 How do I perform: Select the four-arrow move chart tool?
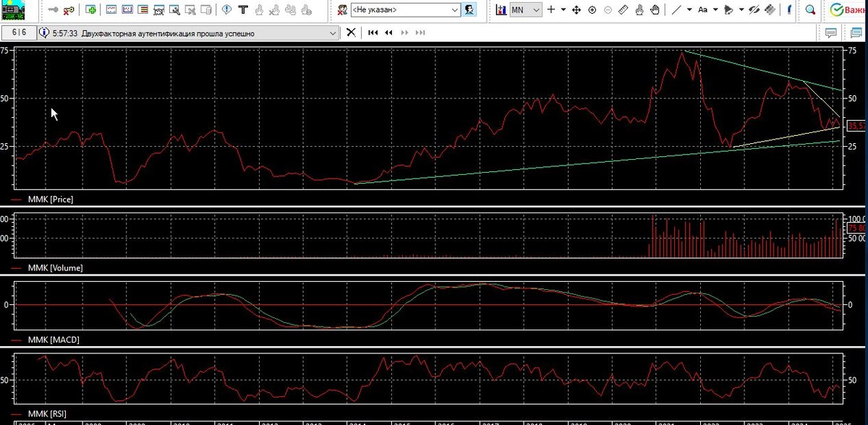click(x=576, y=10)
